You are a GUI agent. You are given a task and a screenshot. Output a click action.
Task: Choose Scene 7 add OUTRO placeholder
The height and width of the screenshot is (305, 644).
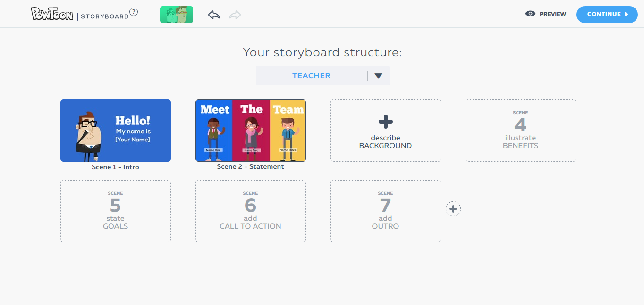386,211
